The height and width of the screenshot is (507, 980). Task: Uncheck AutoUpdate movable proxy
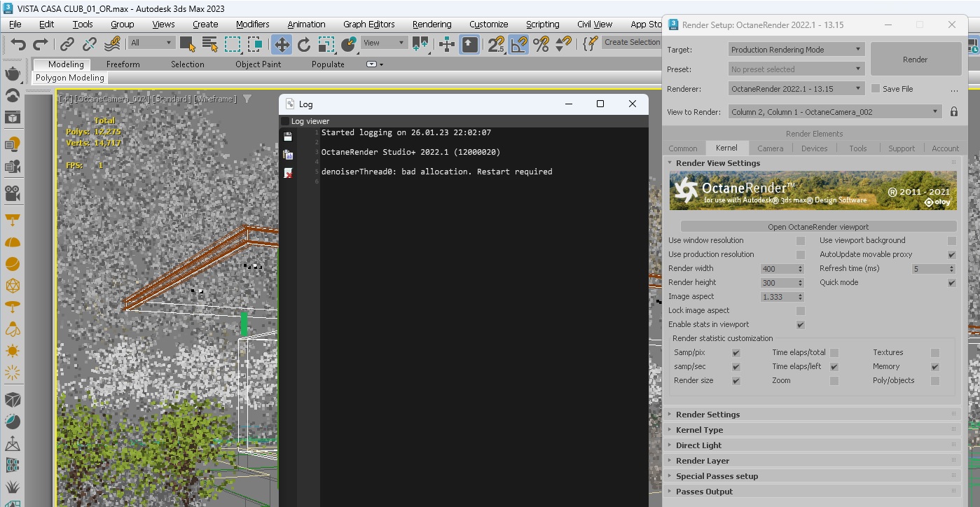tap(952, 255)
